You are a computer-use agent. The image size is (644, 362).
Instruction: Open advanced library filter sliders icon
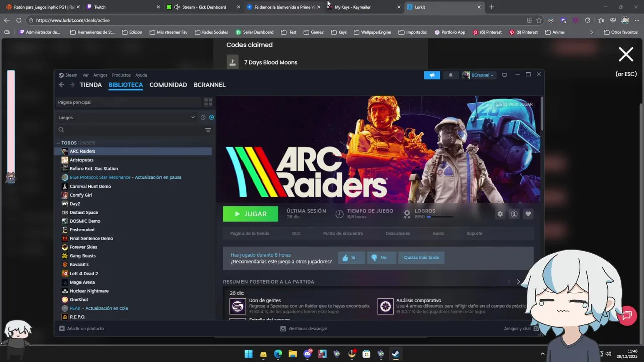pyautogui.click(x=208, y=130)
